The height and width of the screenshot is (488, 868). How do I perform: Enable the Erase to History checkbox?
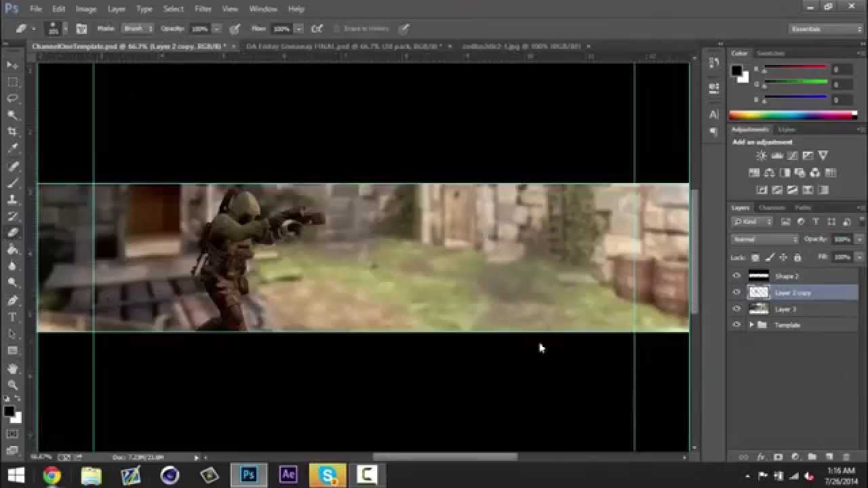tap(336, 29)
